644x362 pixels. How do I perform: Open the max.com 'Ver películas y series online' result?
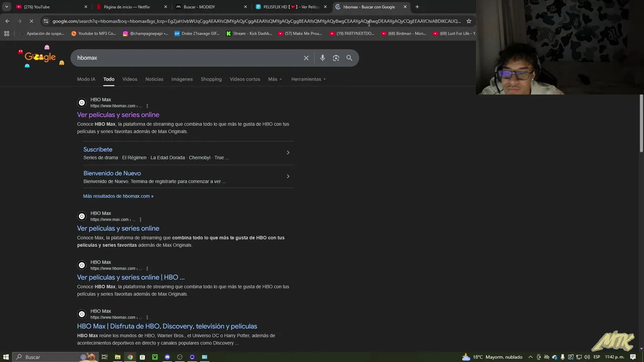118,228
